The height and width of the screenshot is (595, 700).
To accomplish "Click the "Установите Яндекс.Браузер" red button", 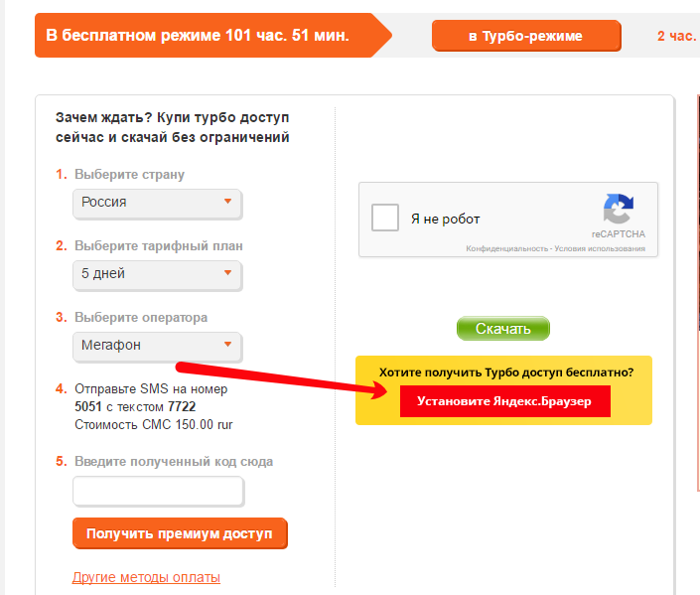I will point(504,400).
